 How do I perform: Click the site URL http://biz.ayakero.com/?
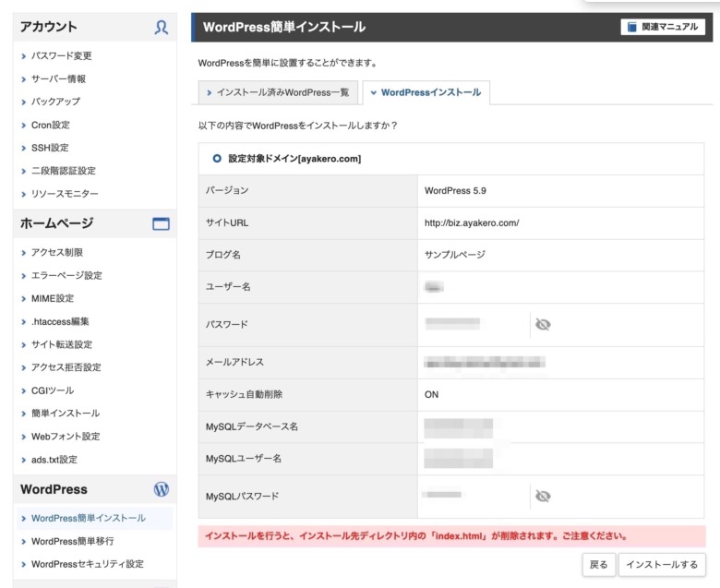[x=472, y=223]
